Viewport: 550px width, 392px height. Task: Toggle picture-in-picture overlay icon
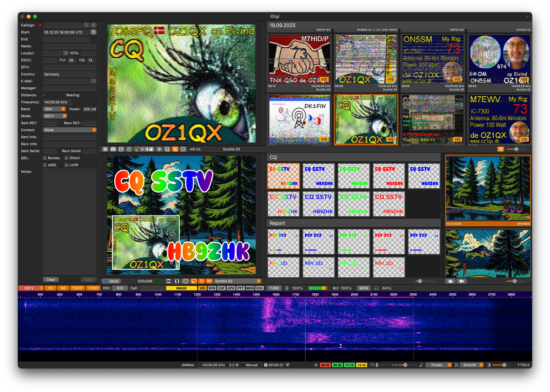click(x=194, y=281)
